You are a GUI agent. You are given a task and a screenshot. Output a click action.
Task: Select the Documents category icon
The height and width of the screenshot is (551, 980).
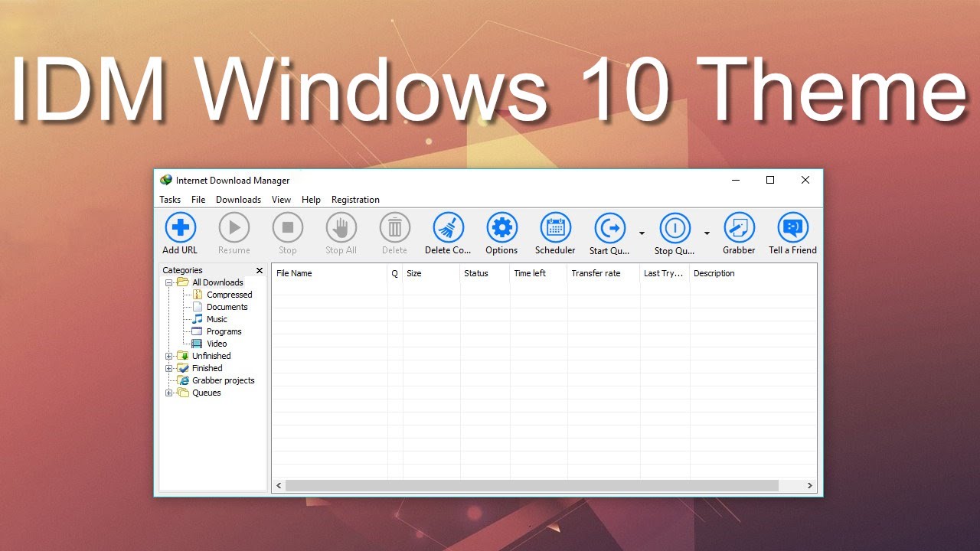pyautogui.click(x=198, y=307)
